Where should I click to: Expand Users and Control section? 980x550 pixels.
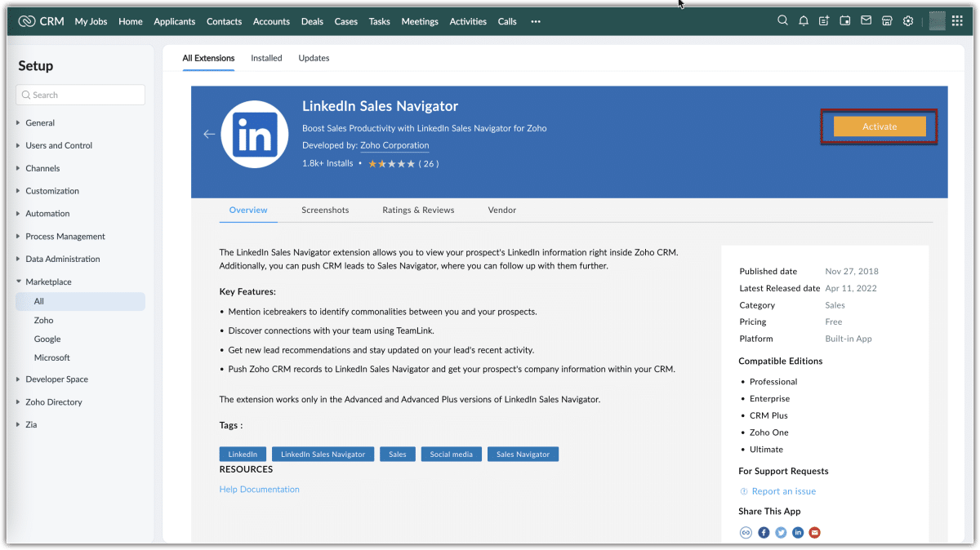point(59,145)
